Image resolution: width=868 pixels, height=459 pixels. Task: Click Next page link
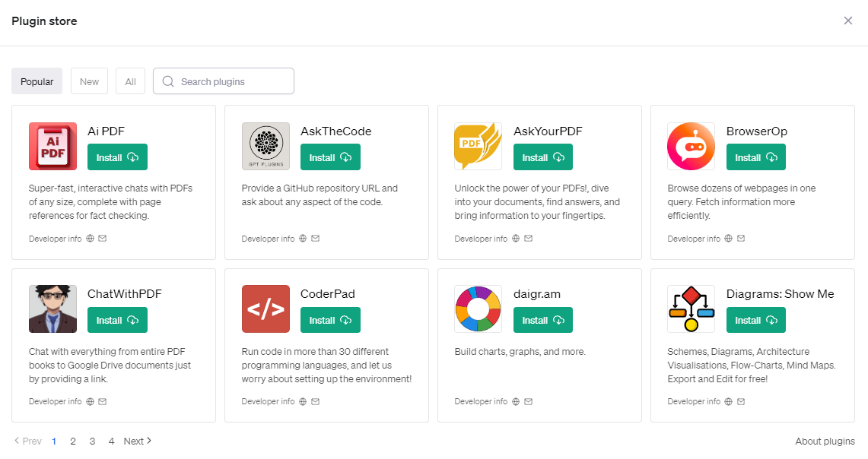(x=137, y=441)
